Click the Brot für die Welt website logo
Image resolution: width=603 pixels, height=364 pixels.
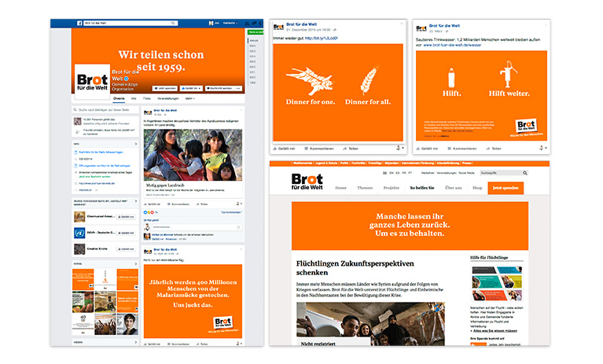(307, 182)
